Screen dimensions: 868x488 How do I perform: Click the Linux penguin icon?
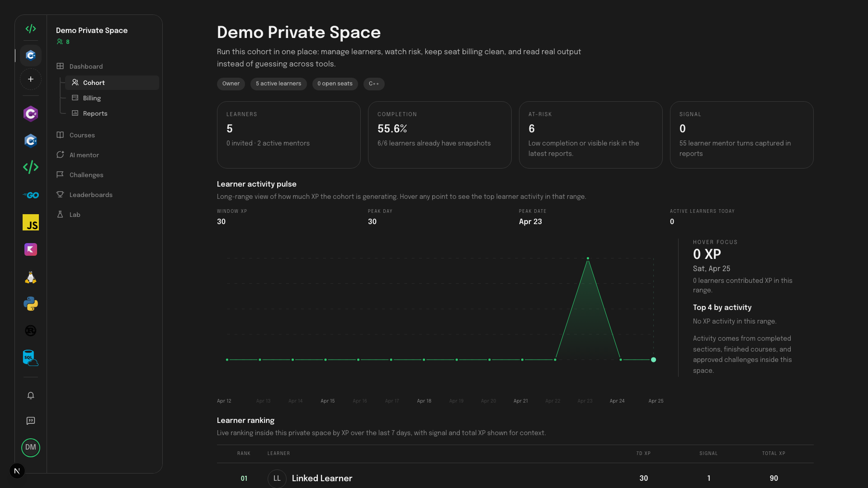click(31, 277)
